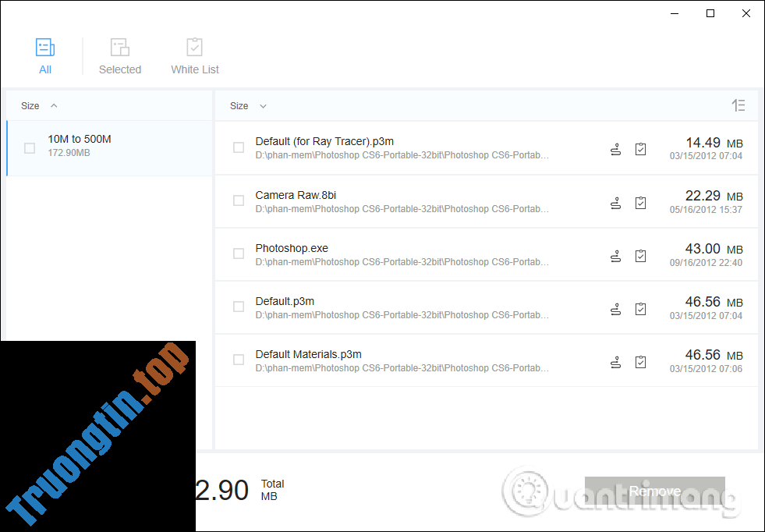Select the Default.p3m file row name

pyautogui.click(x=285, y=301)
